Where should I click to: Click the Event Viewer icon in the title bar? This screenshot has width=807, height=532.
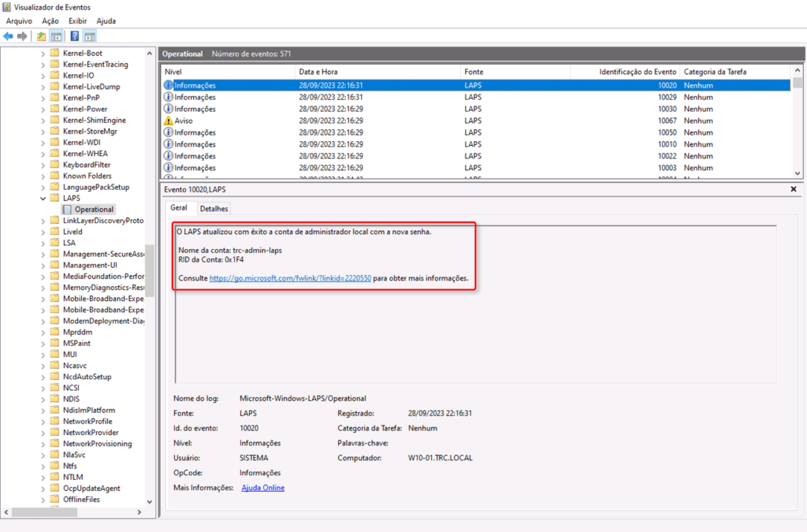pos(6,6)
